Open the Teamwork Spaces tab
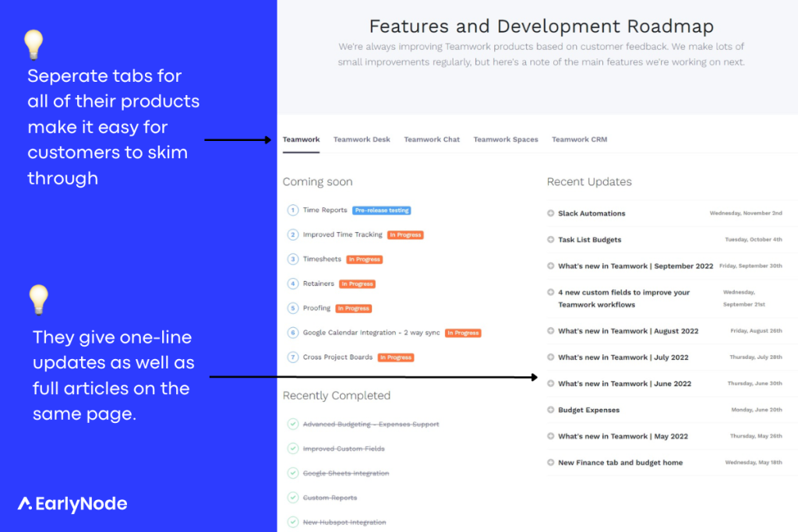 tap(505, 139)
